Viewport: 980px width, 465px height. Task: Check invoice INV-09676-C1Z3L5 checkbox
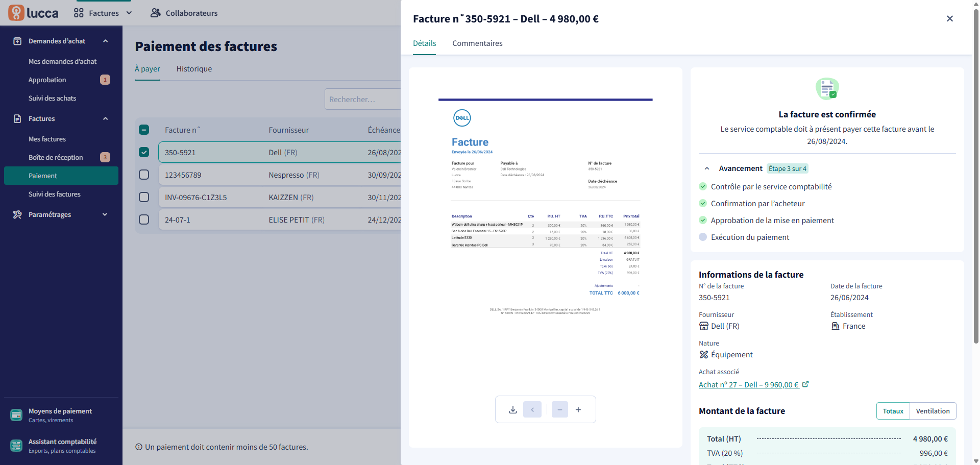point(144,197)
